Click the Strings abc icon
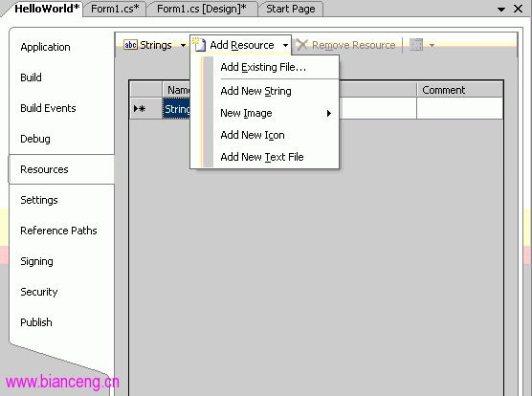Viewport: 532px width, 396px height. tap(130, 45)
